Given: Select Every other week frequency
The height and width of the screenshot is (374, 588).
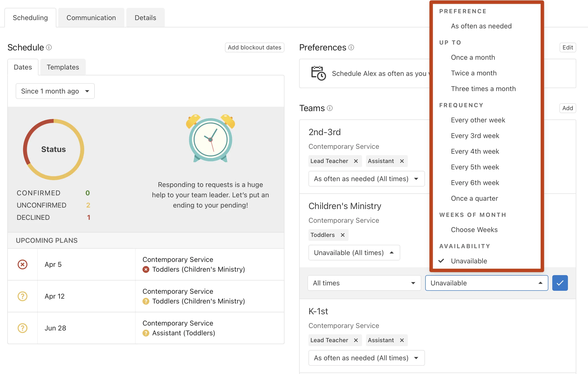Looking at the screenshot, I should point(478,120).
